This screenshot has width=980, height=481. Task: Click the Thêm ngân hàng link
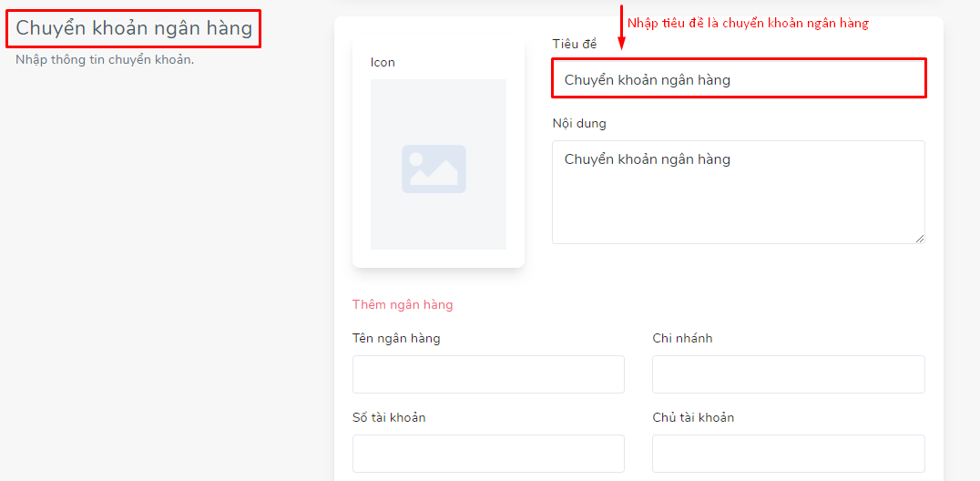[403, 305]
